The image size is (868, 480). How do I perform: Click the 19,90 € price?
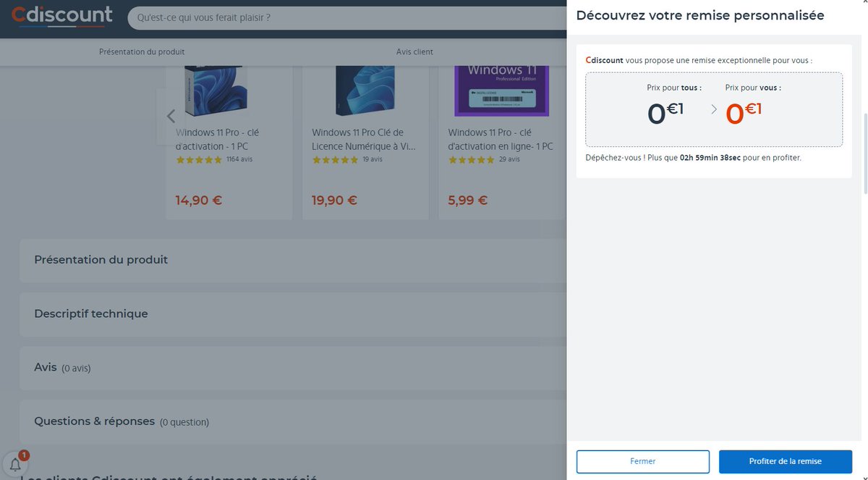334,201
